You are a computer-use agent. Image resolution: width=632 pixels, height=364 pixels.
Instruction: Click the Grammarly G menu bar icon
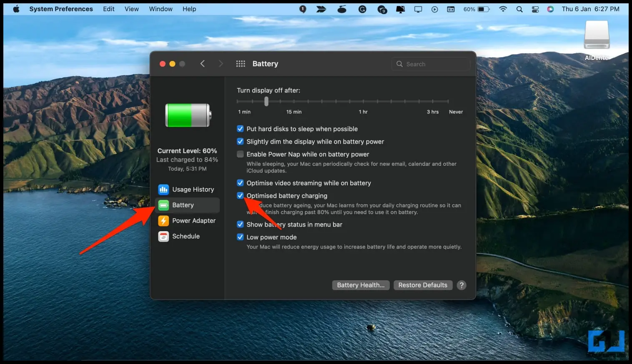362,9
